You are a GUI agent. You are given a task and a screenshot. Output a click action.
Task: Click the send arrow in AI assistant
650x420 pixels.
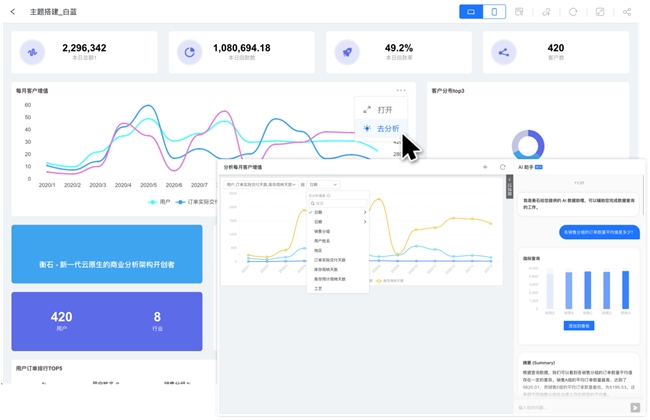(x=635, y=408)
